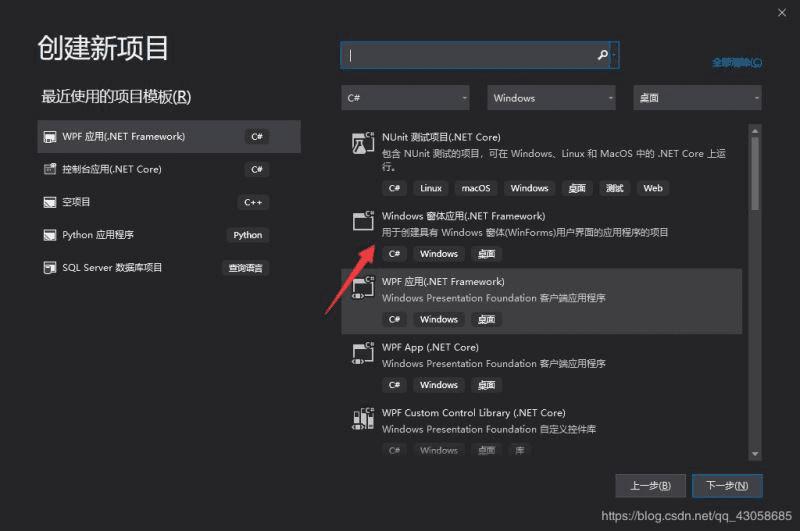Image resolution: width=800 pixels, height=531 pixels.
Task: Click the NUnit test project flask icon
Action: tap(363, 143)
